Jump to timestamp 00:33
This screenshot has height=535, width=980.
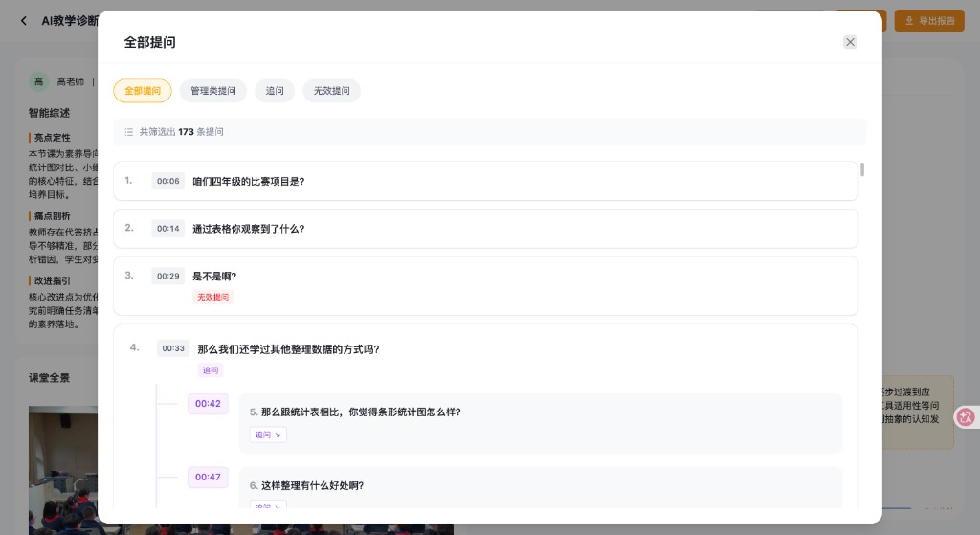(x=173, y=348)
